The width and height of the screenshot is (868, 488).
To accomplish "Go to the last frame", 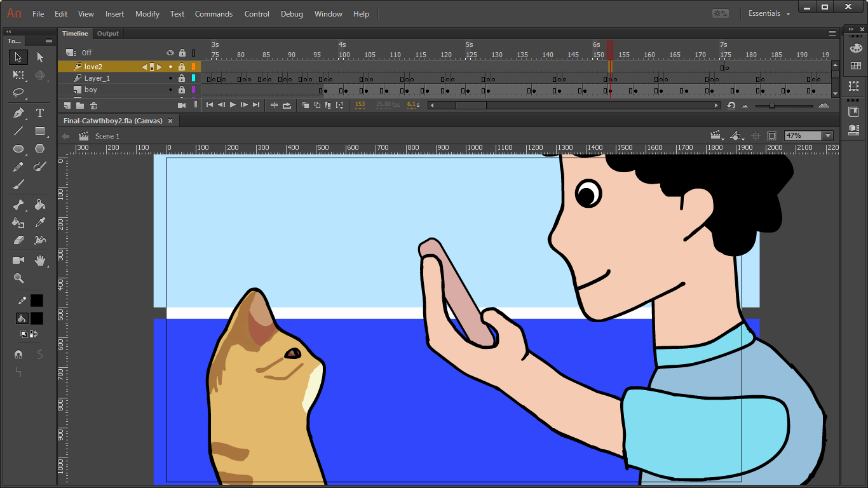I will pyautogui.click(x=256, y=105).
